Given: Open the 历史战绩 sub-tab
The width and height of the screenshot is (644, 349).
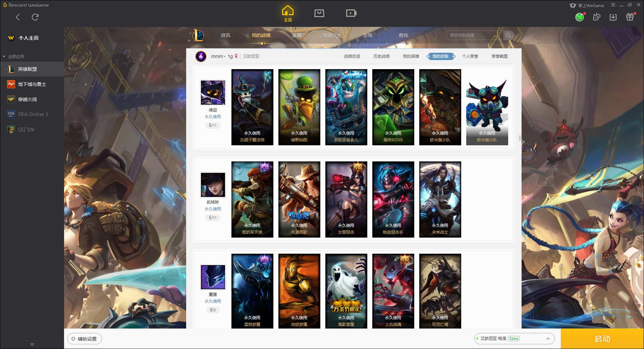Looking at the screenshot, I should [381, 56].
